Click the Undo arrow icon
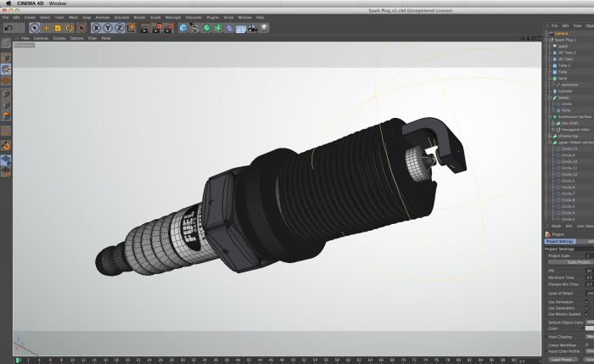 click(8, 28)
